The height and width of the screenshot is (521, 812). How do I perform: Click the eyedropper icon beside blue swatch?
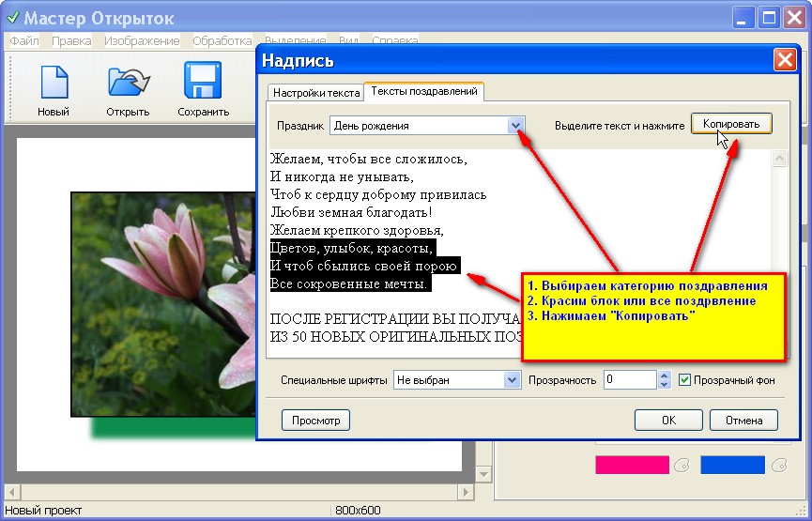pyautogui.click(x=779, y=465)
